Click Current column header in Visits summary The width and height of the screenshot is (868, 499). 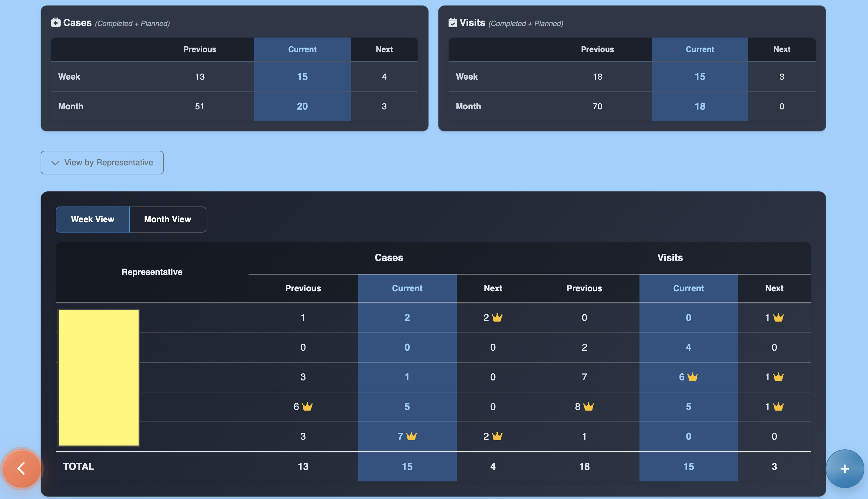(x=699, y=49)
